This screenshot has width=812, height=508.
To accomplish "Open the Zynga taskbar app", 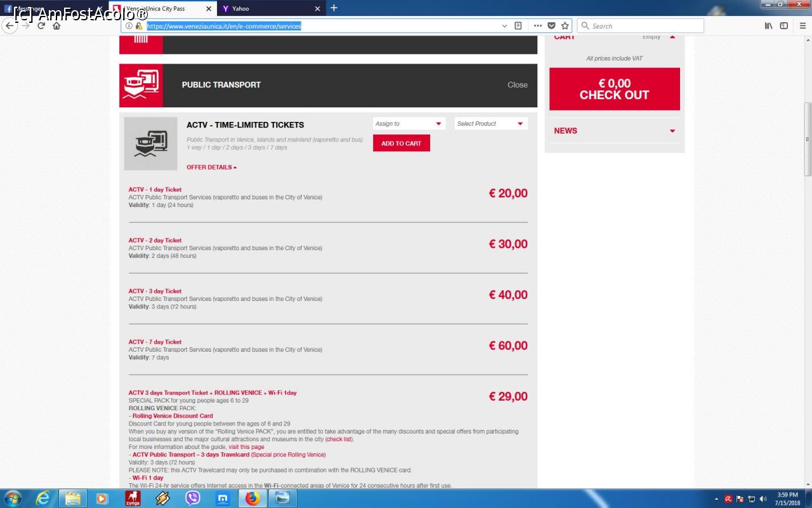I will (133, 498).
